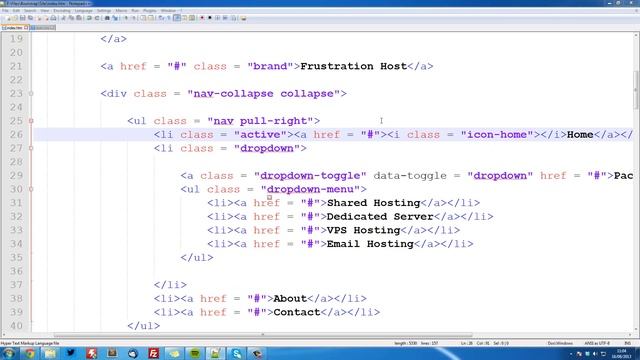Click 'icon-home' class value on line 26
This screenshot has width=640, height=360.
point(497,135)
